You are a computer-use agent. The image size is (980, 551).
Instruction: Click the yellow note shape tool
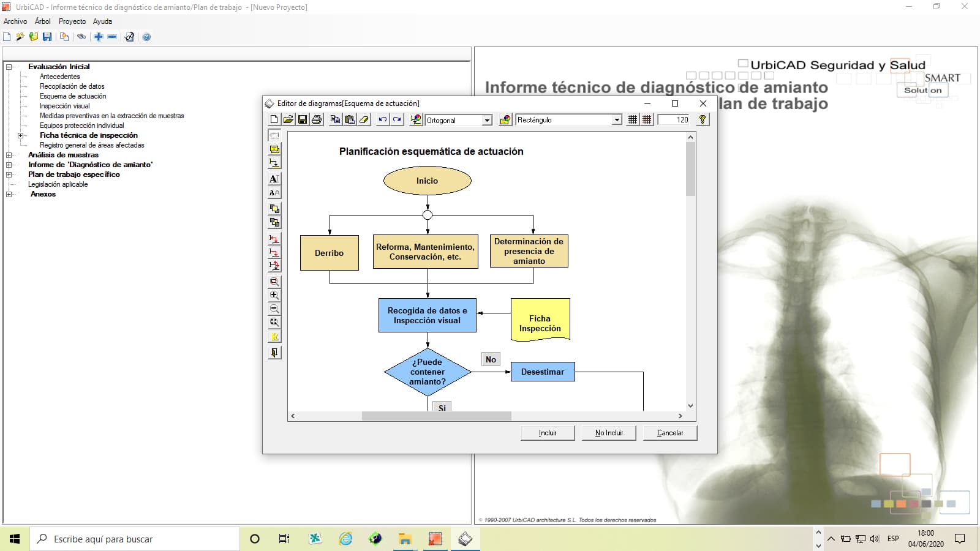(x=274, y=149)
